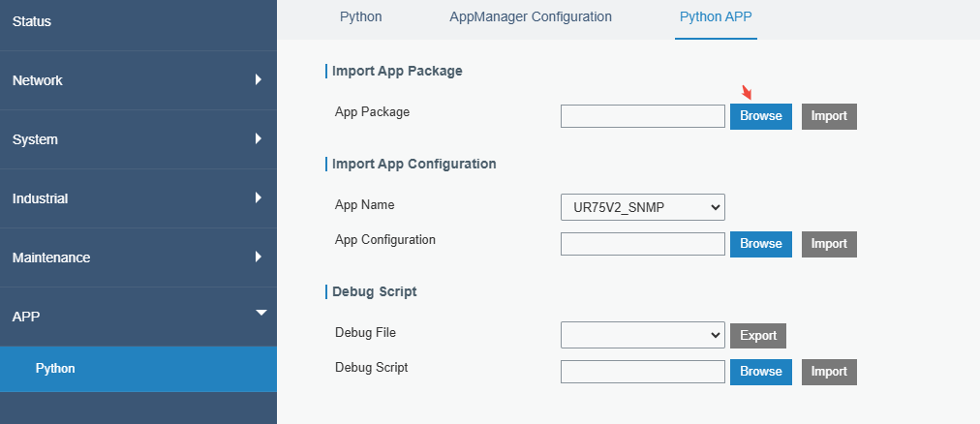Viewport: 980px width, 424px height.
Task: Click the App Package file field
Action: (642, 116)
